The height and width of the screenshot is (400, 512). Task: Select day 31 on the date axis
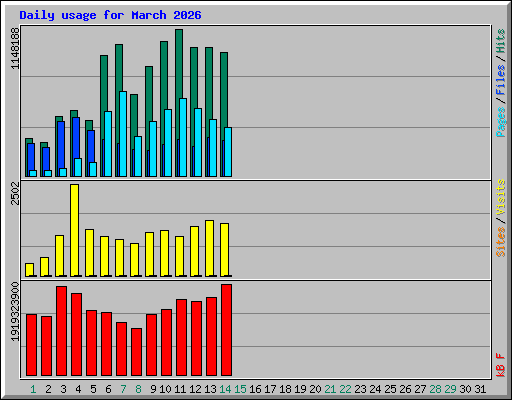[x=480, y=389]
